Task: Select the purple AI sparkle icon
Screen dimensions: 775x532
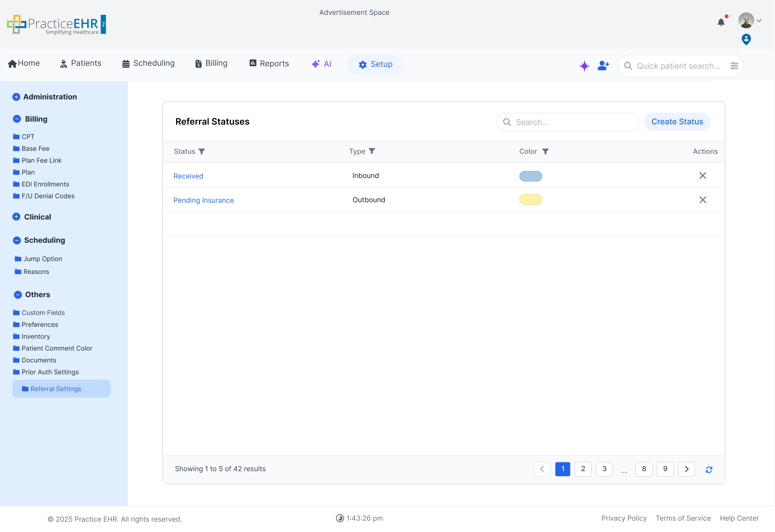Action: tap(584, 66)
